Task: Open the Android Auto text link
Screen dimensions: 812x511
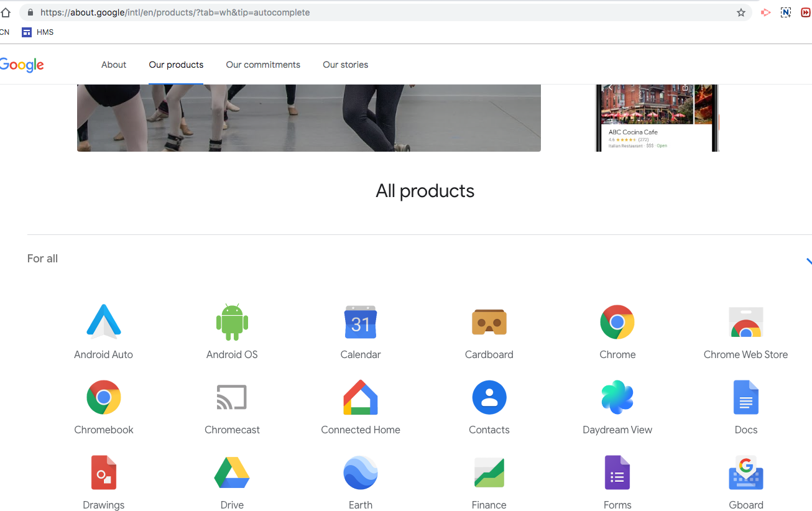Action: point(104,354)
